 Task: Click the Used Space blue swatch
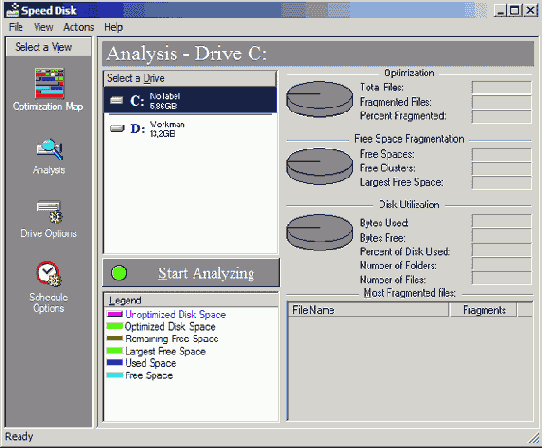[x=115, y=363]
